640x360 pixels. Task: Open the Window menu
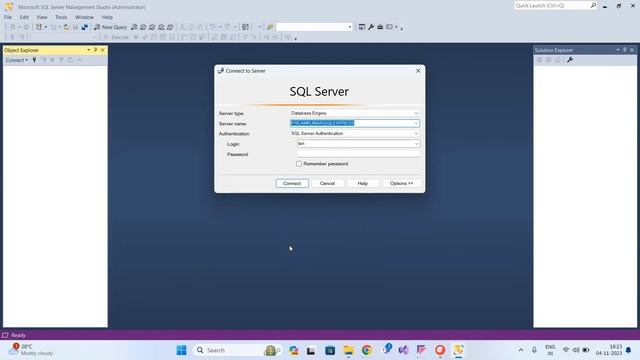coord(84,17)
